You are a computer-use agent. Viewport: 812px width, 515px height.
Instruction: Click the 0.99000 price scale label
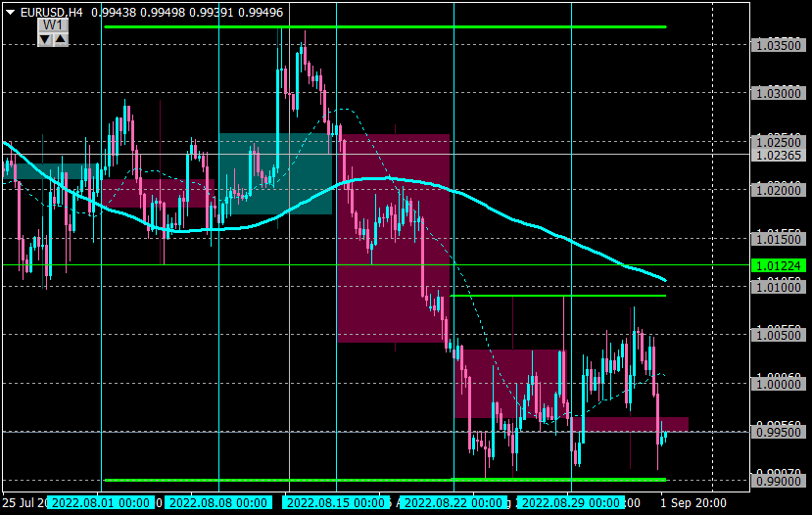point(779,481)
